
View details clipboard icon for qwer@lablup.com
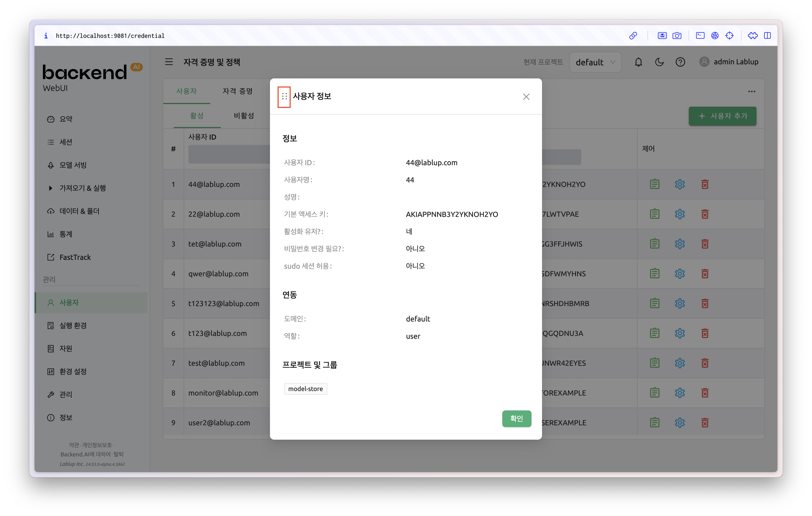coord(654,274)
